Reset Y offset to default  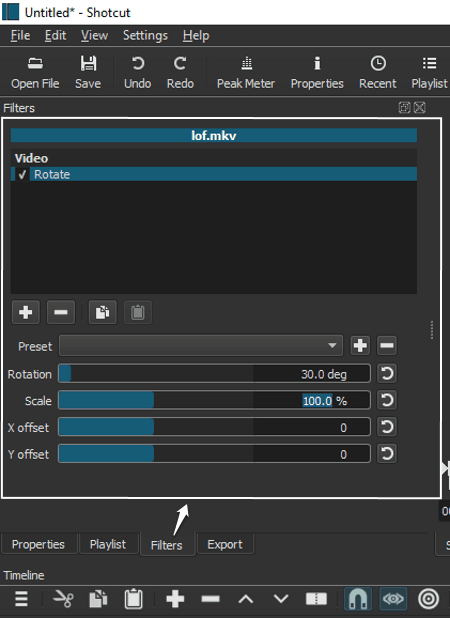387,454
